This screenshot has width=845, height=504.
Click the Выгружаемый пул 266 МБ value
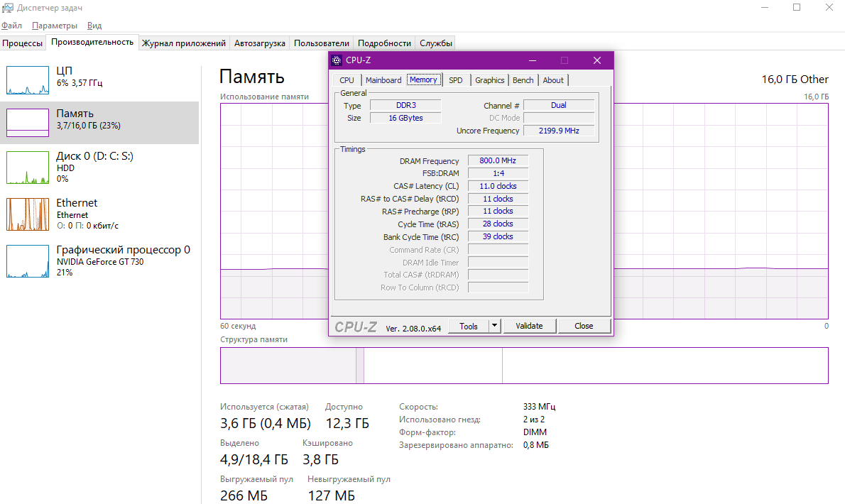(x=244, y=495)
